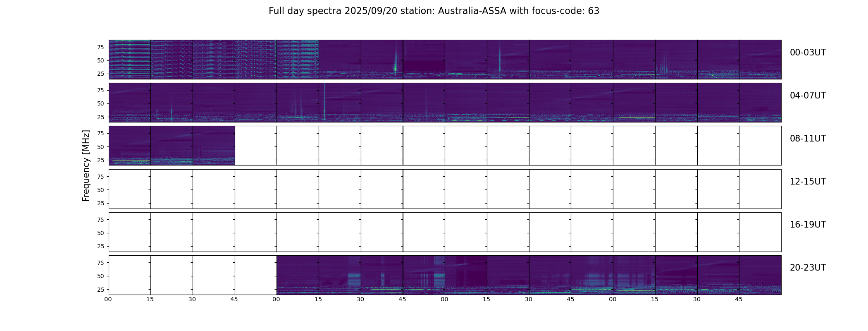
Task: Click the leftmost "00" time axis tick label
Action: [108, 299]
